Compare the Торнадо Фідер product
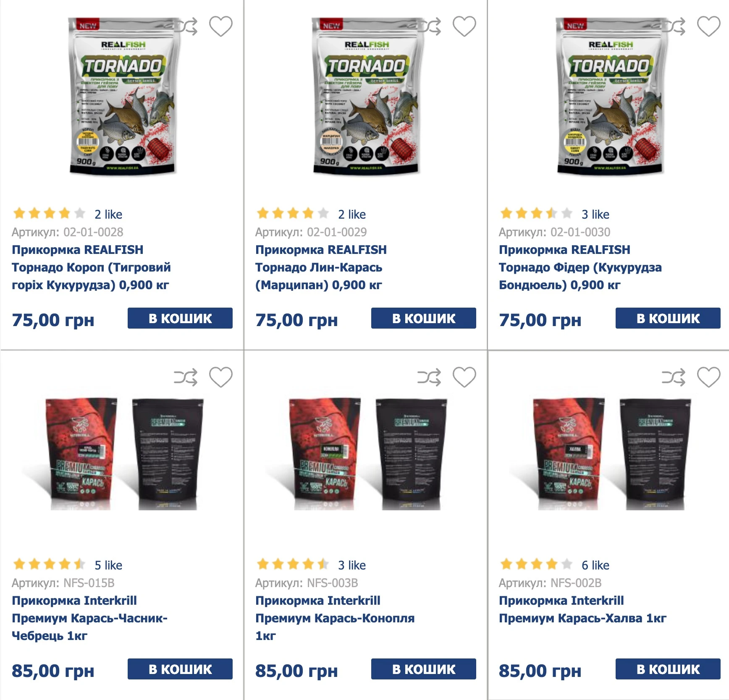The width and height of the screenshot is (729, 700). 674,26
